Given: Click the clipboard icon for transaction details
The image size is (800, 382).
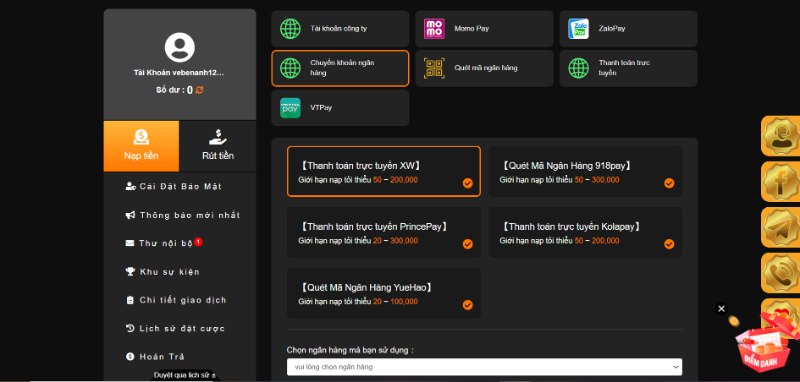Looking at the screenshot, I should (130, 300).
